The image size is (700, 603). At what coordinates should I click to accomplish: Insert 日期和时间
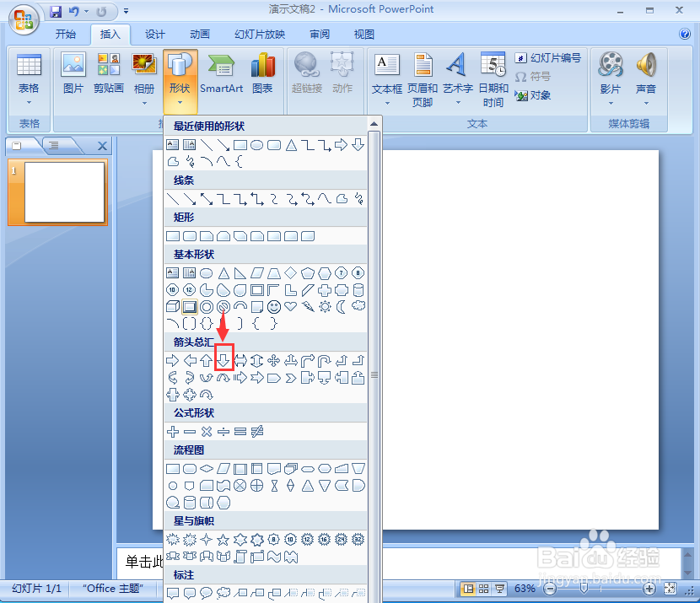pyautogui.click(x=493, y=80)
